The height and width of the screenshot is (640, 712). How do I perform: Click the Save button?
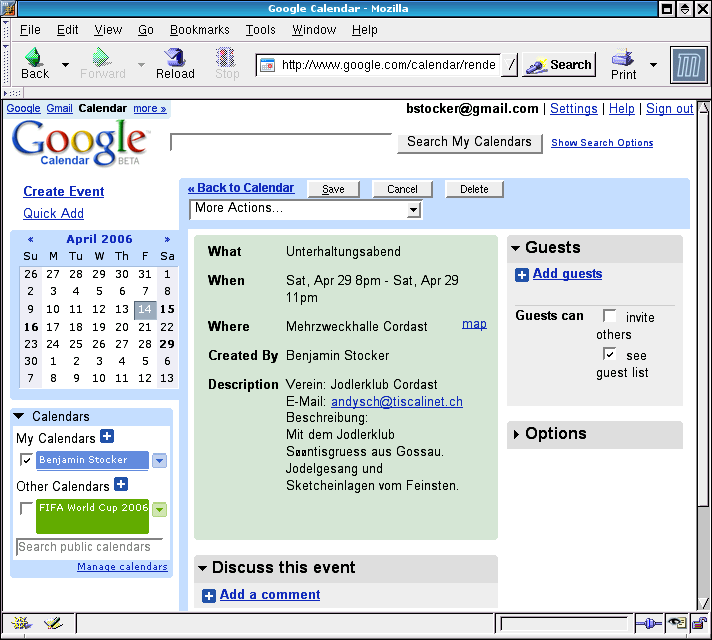[x=333, y=189]
